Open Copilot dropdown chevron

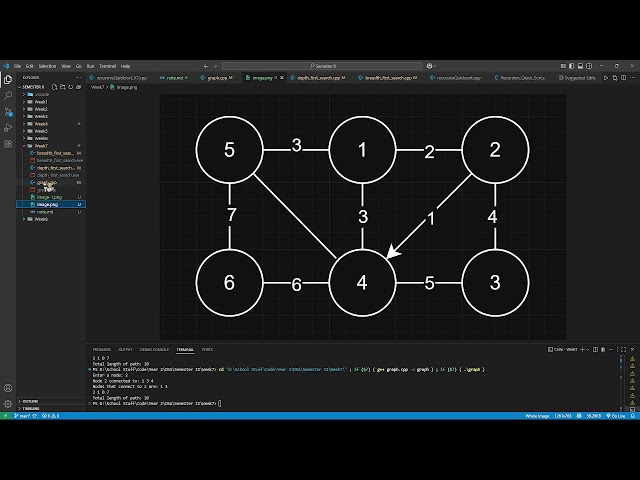point(435,66)
